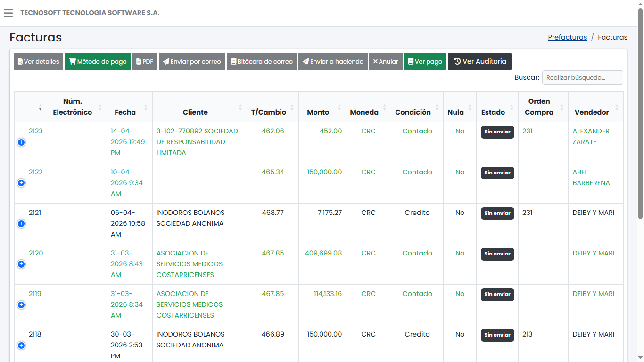Send invoice with Enviar a hacienda icon
Image resolution: width=644 pixels, height=362 pixels.
[x=305, y=61]
